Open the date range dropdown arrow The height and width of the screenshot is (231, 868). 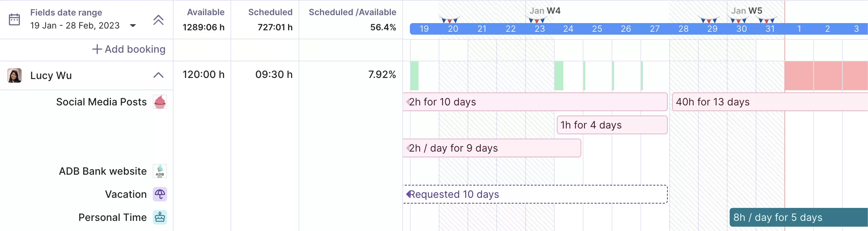click(133, 26)
